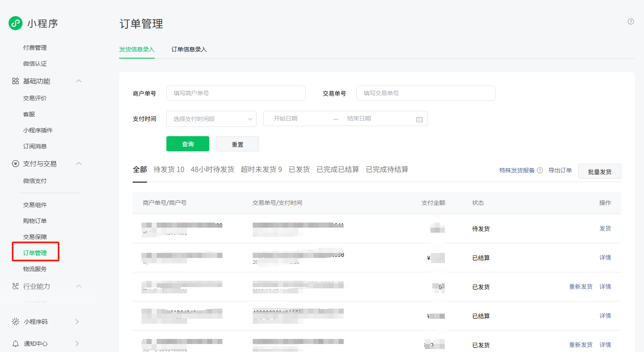Click the 批量发货 button
This screenshot has height=352, width=644.
599,172
